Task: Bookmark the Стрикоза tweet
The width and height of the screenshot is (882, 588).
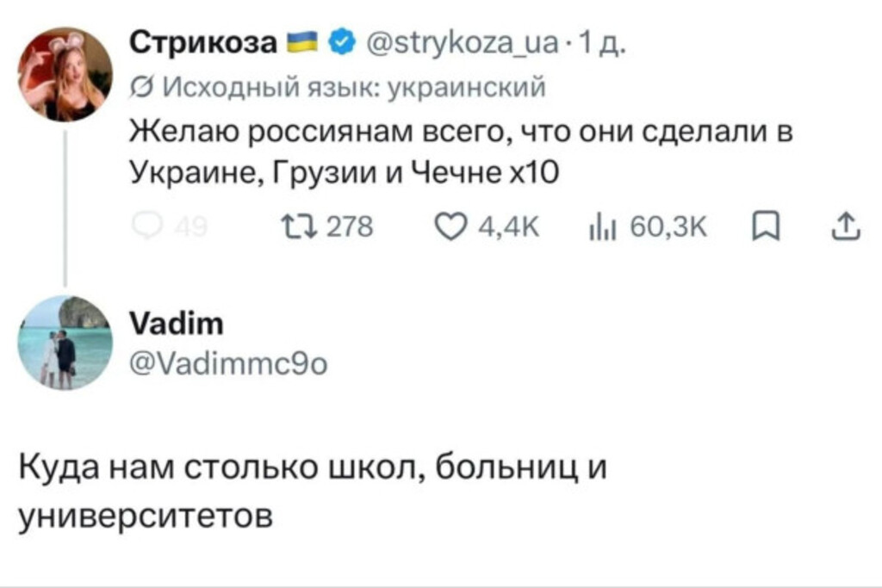Action: [x=766, y=226]
